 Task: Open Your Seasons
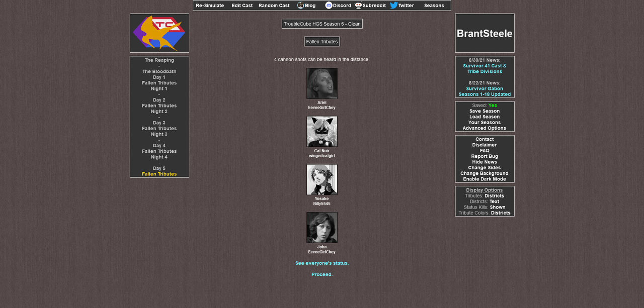coord(485,123)
